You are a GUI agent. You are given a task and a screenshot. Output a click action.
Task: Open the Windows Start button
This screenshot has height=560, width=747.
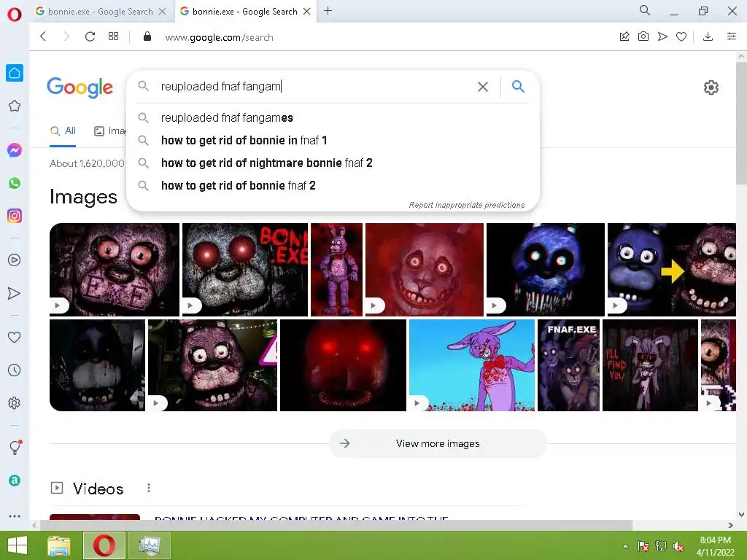(18, 545)
